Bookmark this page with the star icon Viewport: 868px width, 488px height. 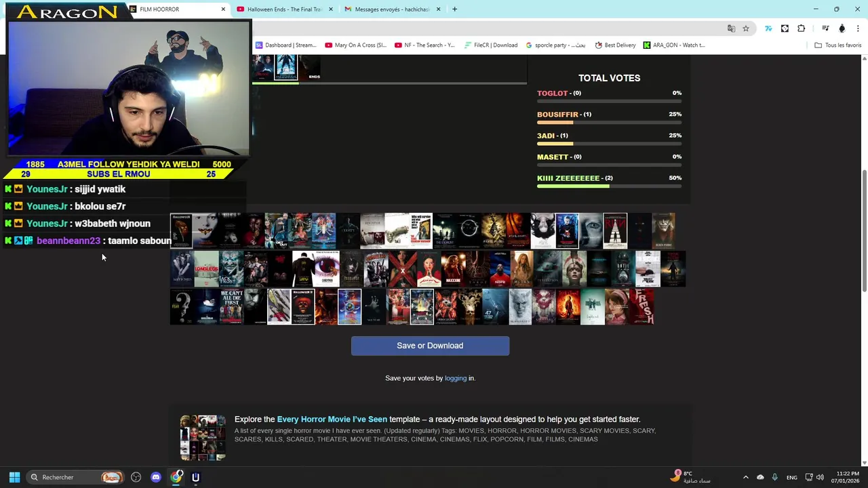(x=746, y=28)
